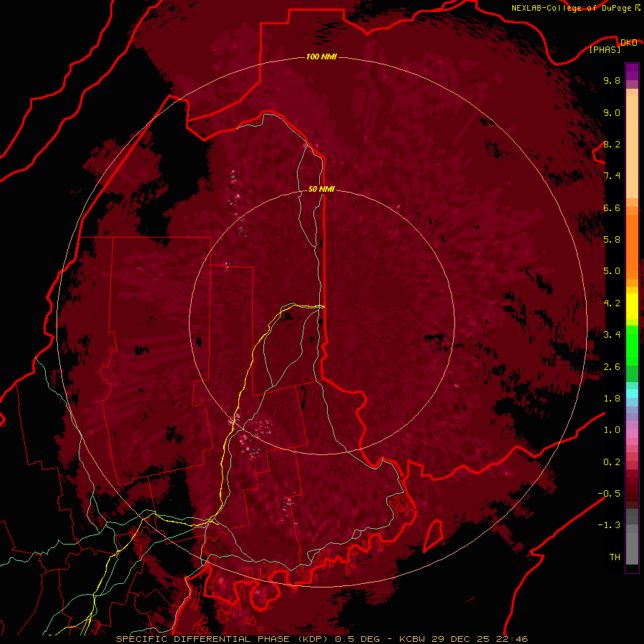Click the 2.6 legend value
Image resolution: width=644 pixels, height=644 pixels.
(612, 367)
